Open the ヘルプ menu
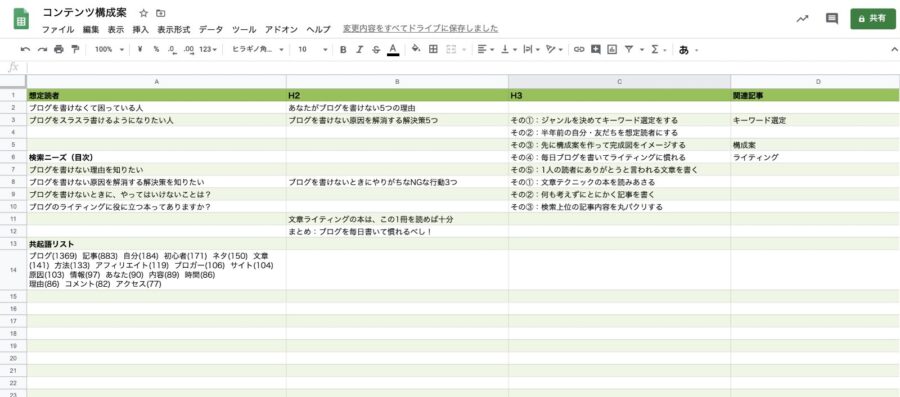The image size is (900, 397). pos(319,29)
